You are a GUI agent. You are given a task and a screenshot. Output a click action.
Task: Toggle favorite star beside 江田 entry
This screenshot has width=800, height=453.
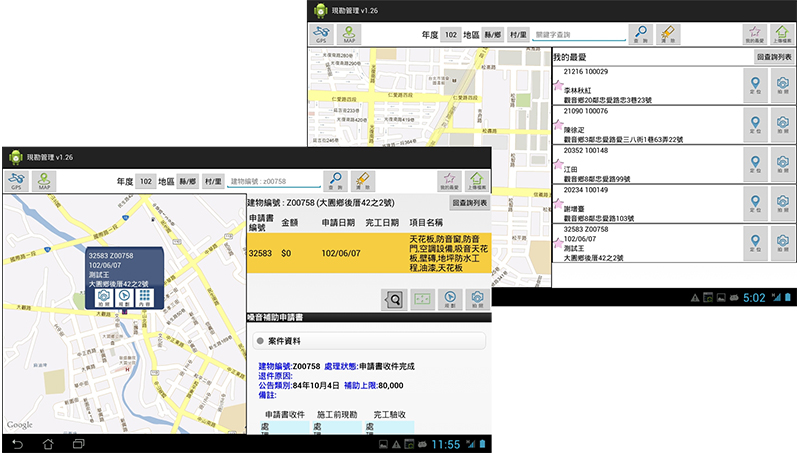click(558, 162)
